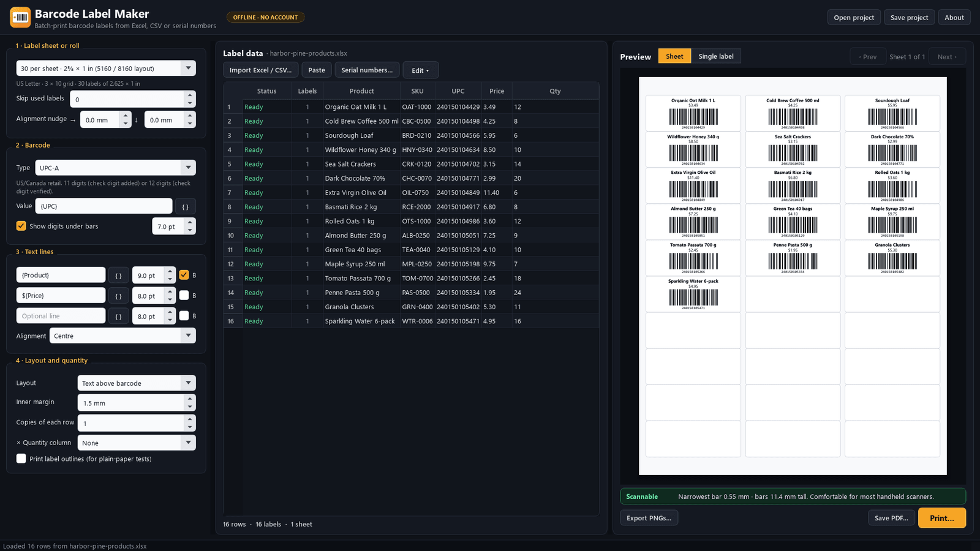Open the barcode Type UPC-A dropdown
This screenshot has height=551, width=980.
(115, 168)
